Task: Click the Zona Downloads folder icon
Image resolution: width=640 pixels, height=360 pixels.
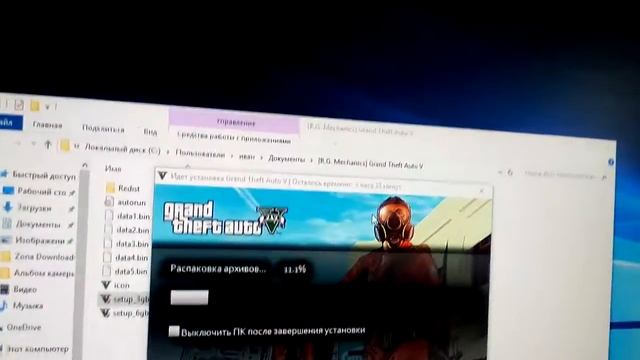Action: 5,256
